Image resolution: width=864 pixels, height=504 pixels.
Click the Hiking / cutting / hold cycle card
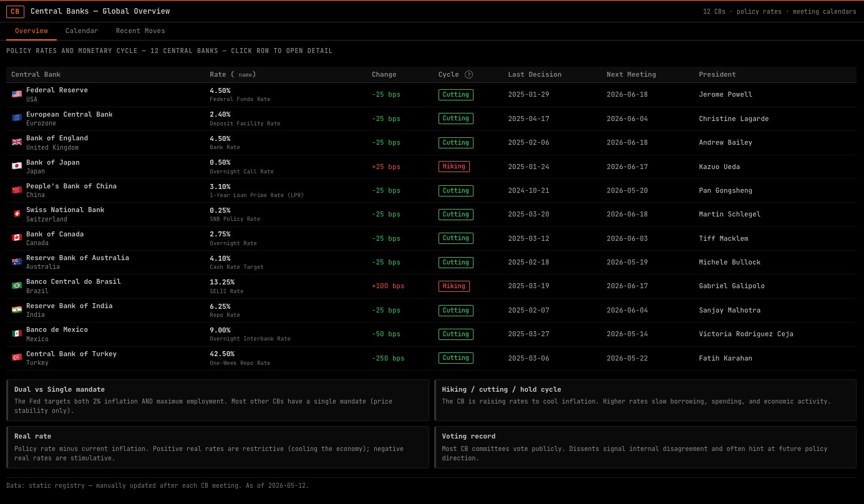tap(645, 400)
